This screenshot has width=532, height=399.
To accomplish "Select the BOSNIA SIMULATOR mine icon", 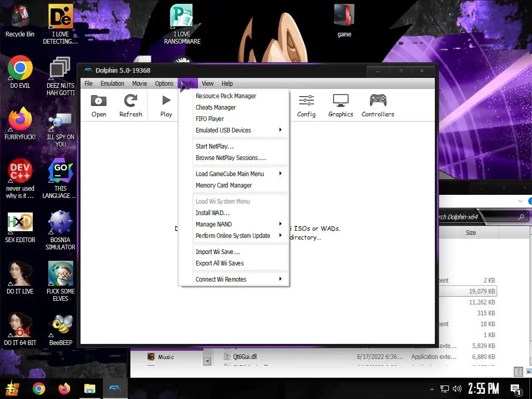I will tap(60, 230).
